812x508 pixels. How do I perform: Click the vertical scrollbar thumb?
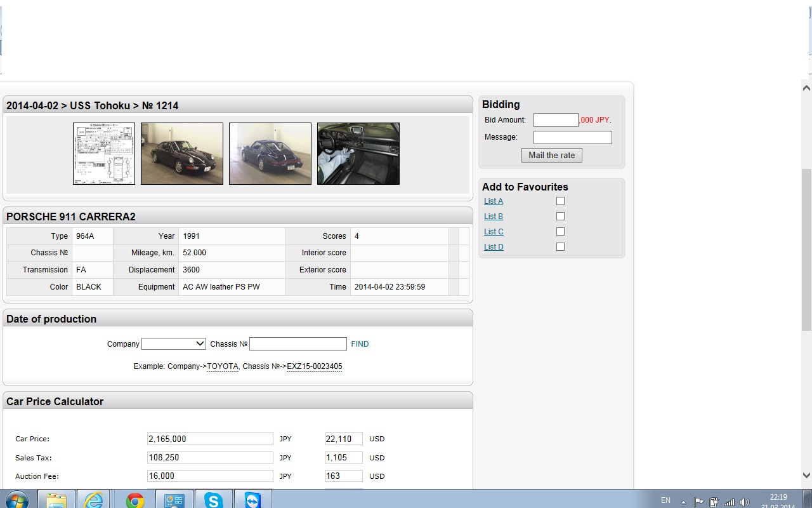pyautogui.click(x=806, y=250)
